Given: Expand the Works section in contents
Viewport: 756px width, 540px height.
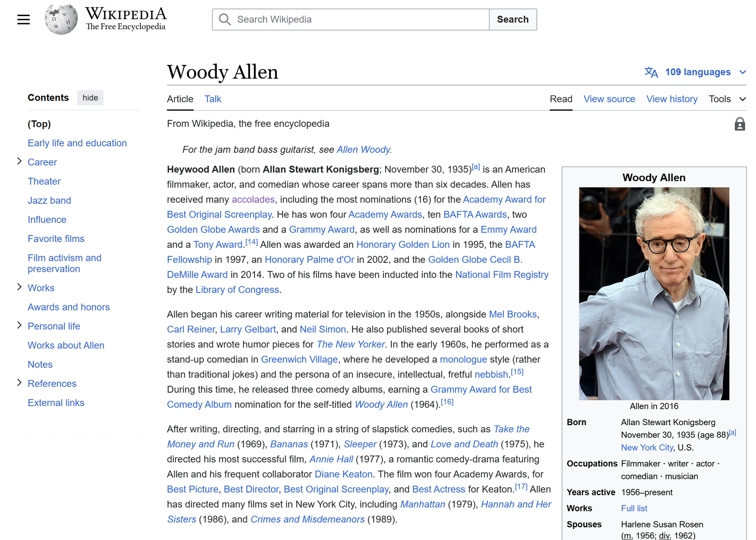Looking at the screenshot, I should 19,287.
